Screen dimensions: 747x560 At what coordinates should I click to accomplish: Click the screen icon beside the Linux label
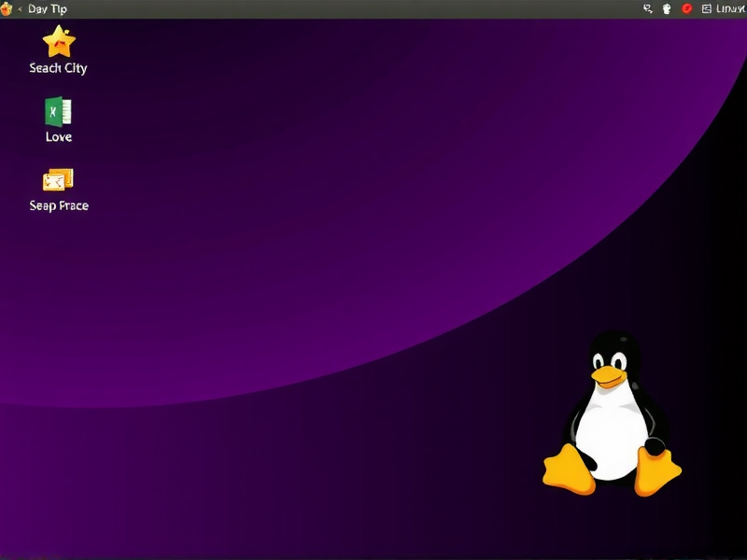(x=705, y=8)
